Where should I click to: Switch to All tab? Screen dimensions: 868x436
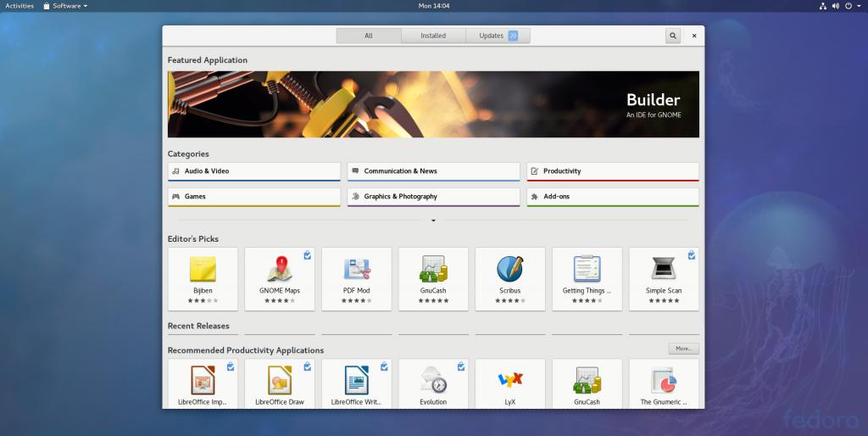[x=369, y=36]
